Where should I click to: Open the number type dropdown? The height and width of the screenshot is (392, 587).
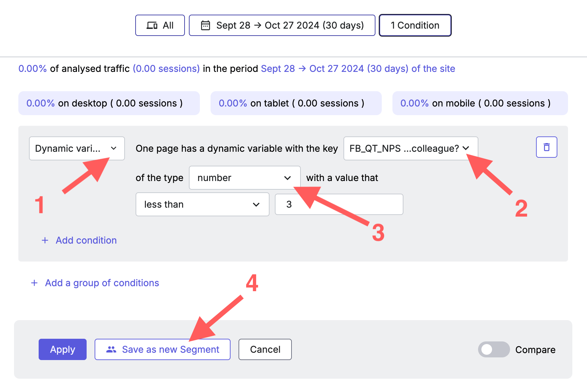(245, 178)
